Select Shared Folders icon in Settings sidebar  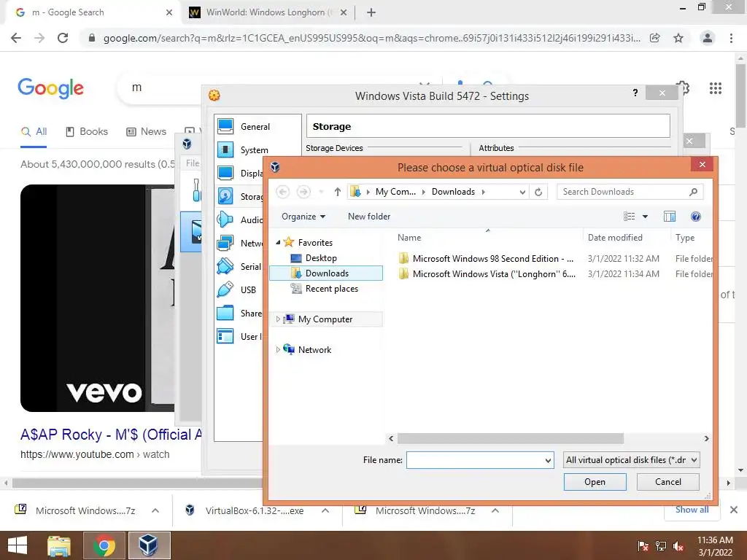(225, 313)
